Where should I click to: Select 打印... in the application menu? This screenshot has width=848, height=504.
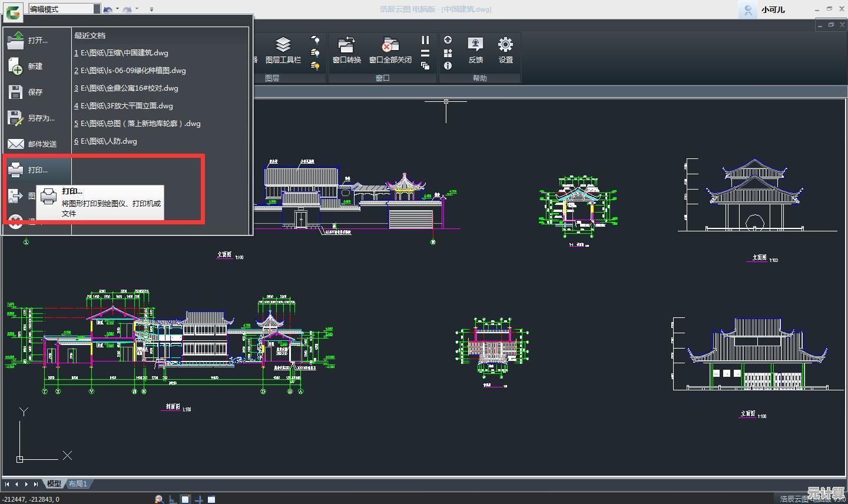point(38,170)
